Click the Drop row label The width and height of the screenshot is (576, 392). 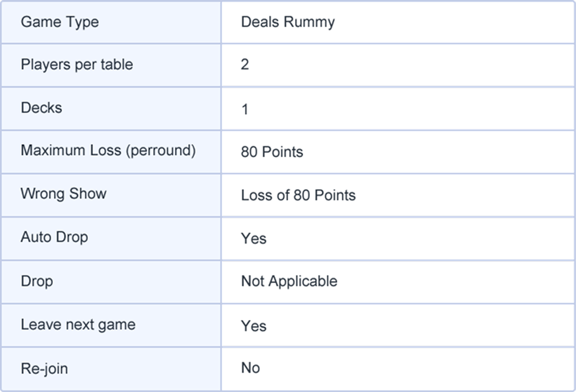pyautogui.click(x=37, y=281)
